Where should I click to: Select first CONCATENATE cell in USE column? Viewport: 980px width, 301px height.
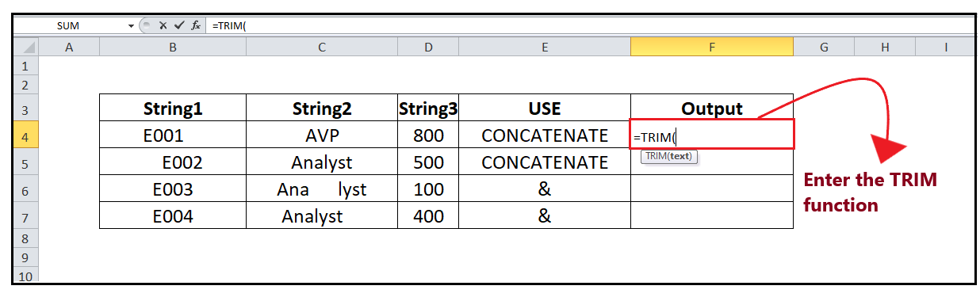click(x=545, y=135)
